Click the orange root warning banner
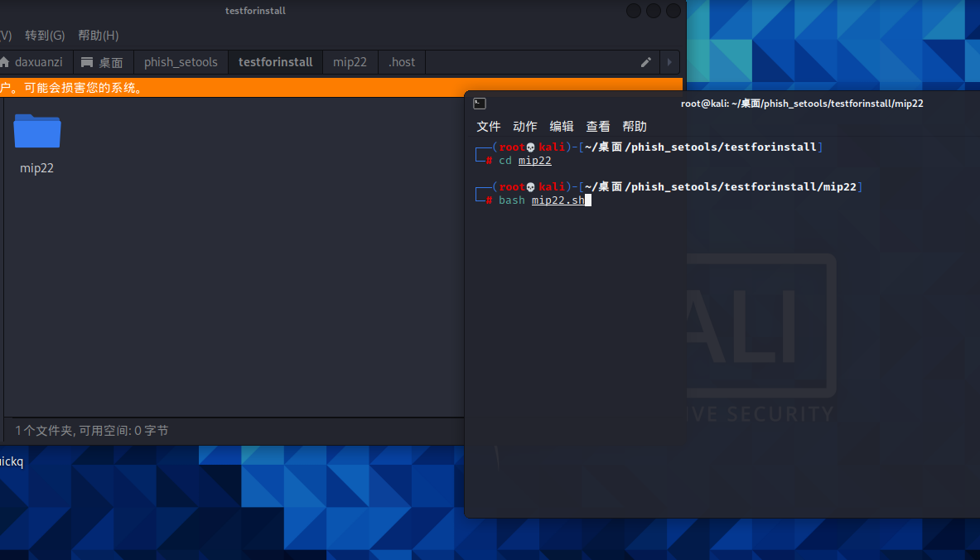Screen dimensions: 980x560 (341, 88)
